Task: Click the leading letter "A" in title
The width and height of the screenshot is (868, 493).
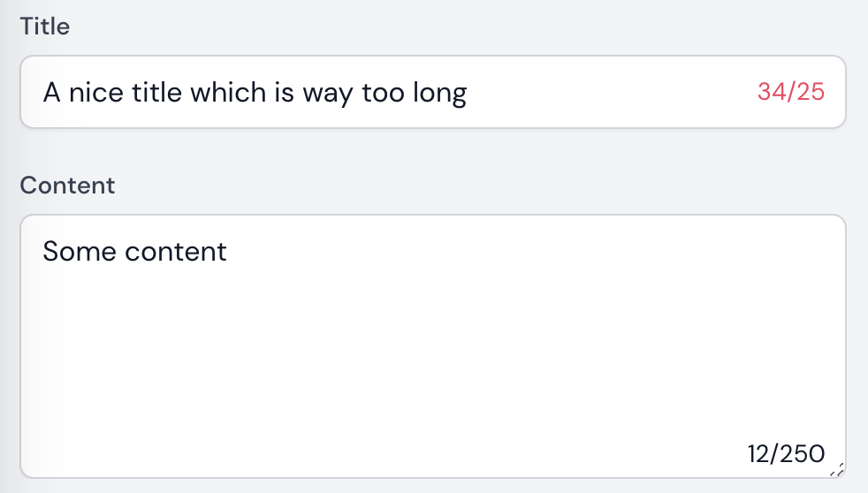Action: tap(51, 92)
